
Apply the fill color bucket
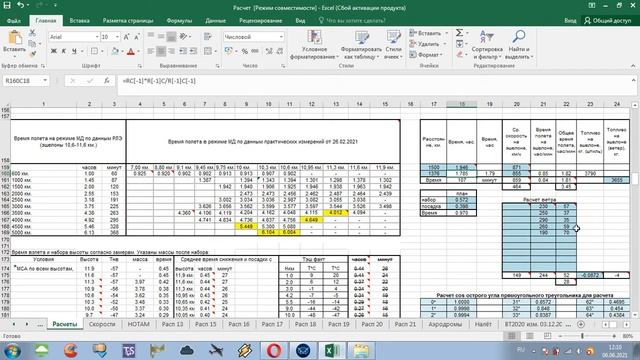tap(115, 51)
